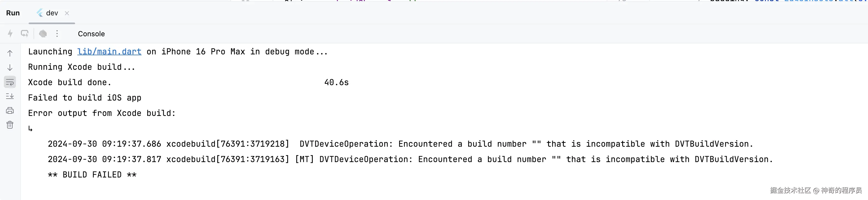Switch to the Console tab
This screenshot has height=200, width=868.
pos(91,34)
